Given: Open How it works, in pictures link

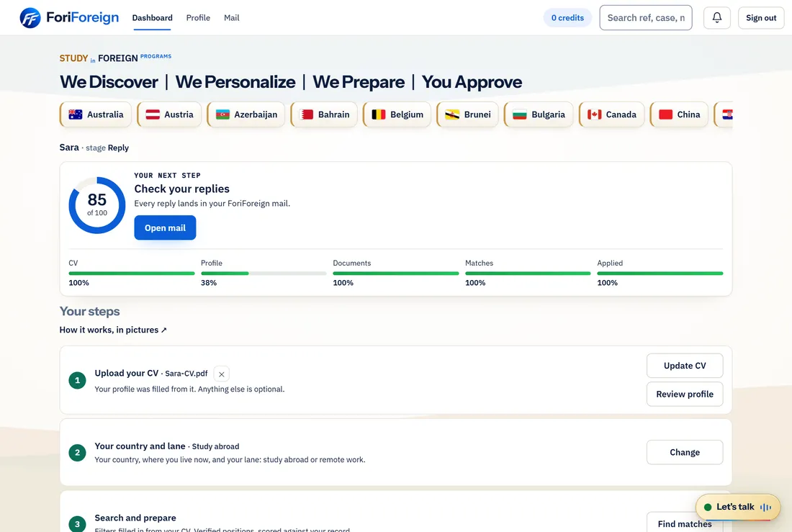Looking at the screenshot, I should tap(113, 330).
